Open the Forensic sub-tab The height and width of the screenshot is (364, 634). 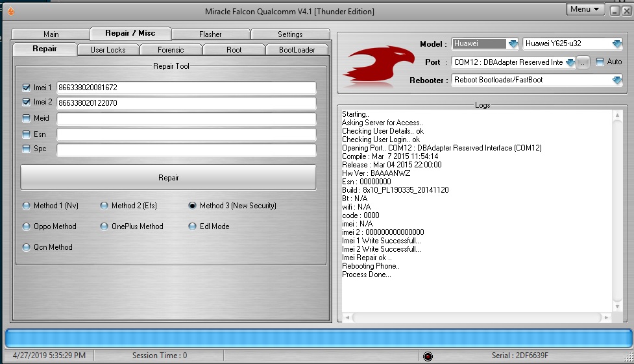click(171, 50)
